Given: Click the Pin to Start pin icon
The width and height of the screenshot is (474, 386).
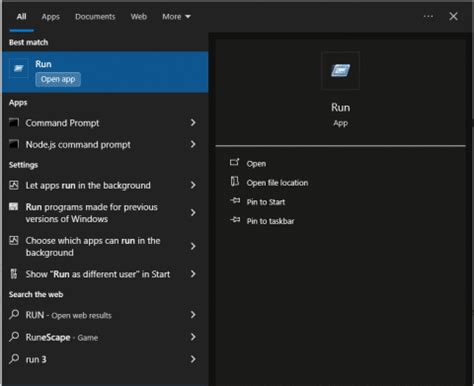Looking at the screenshot, I should point(235,201).
